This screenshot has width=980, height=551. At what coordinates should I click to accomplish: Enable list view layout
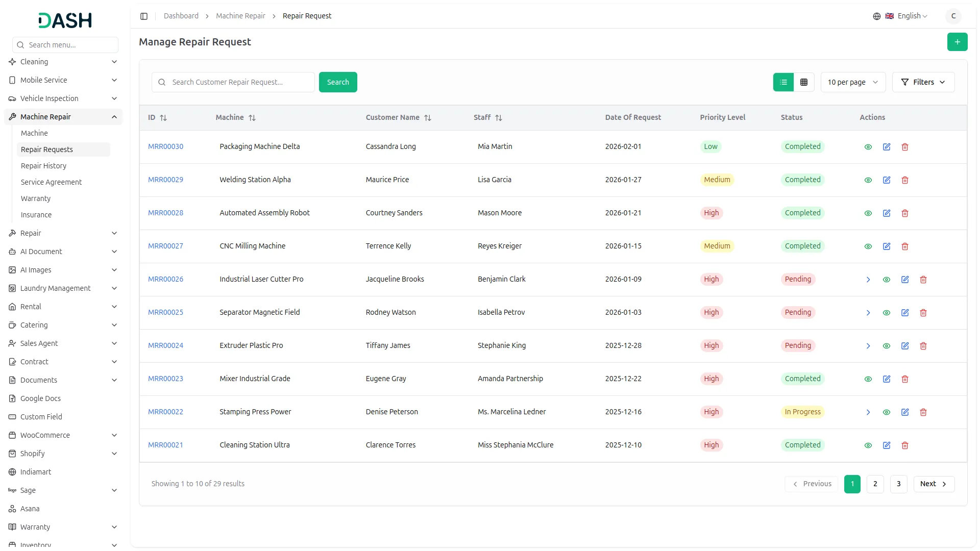[783, 82]
